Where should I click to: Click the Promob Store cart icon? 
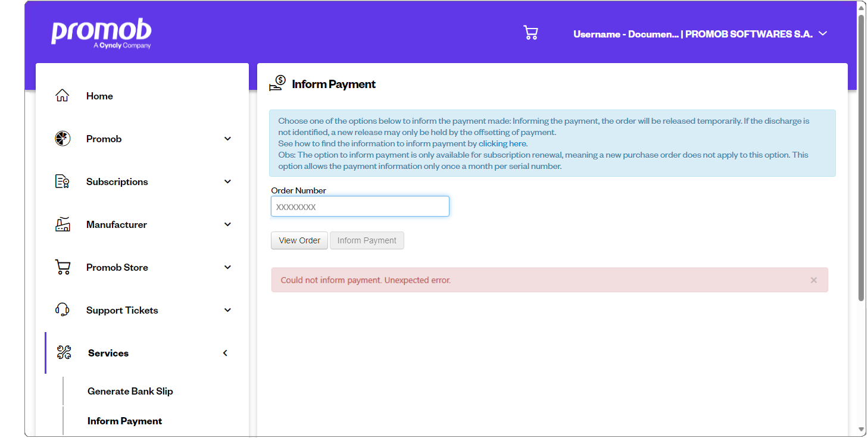point(63,267)
